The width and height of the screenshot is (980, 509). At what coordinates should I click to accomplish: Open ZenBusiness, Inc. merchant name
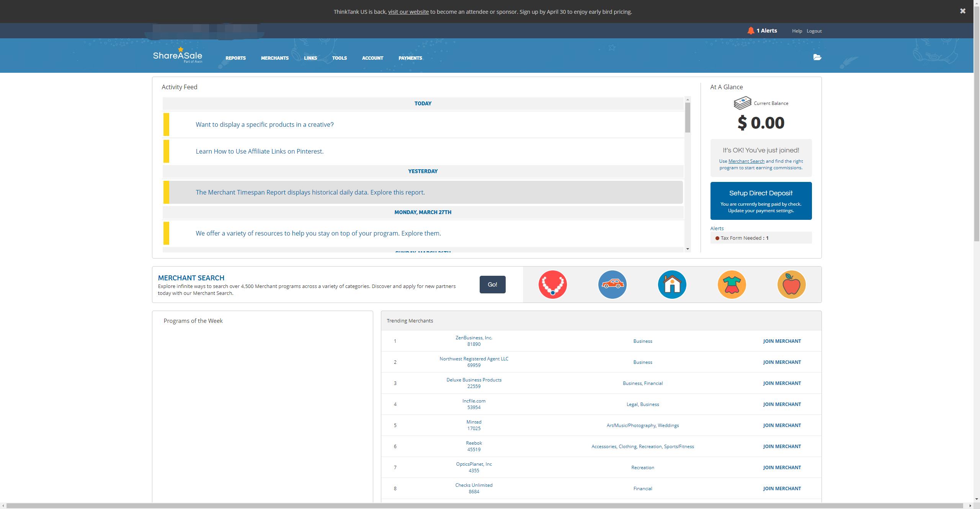pos(474,338)
